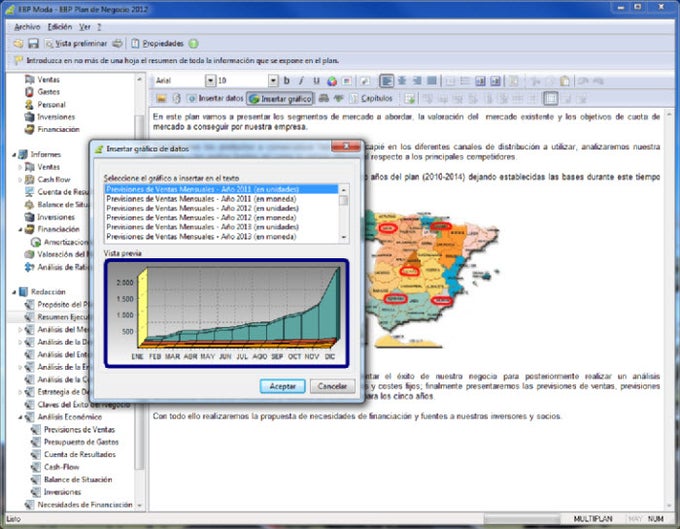Open the Propiedades button
The height and width of the screenshot is (529, 680).
(x=158, y=43)
